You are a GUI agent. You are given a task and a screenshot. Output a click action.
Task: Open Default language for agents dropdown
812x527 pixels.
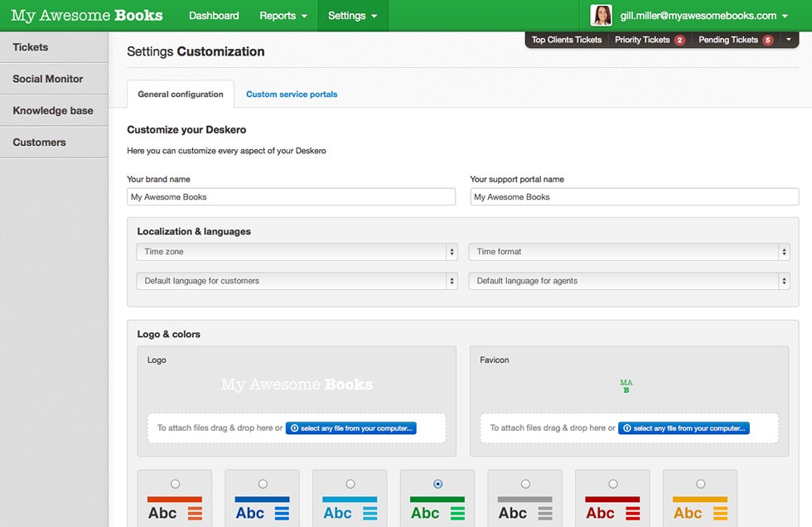(x=629, y=281)
